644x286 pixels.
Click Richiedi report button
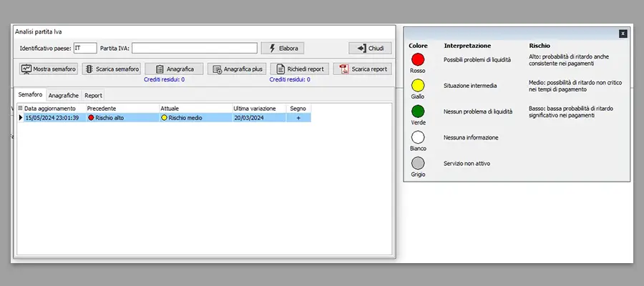coord(300,69)
